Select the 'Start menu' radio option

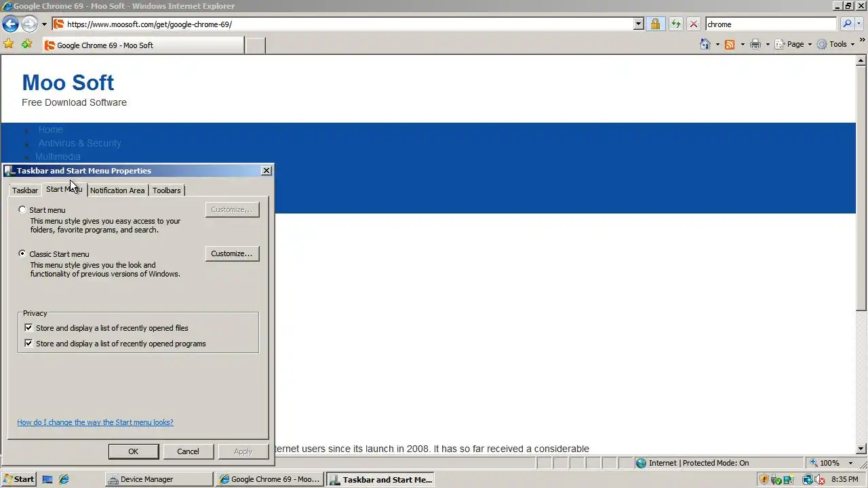point(22,210)
